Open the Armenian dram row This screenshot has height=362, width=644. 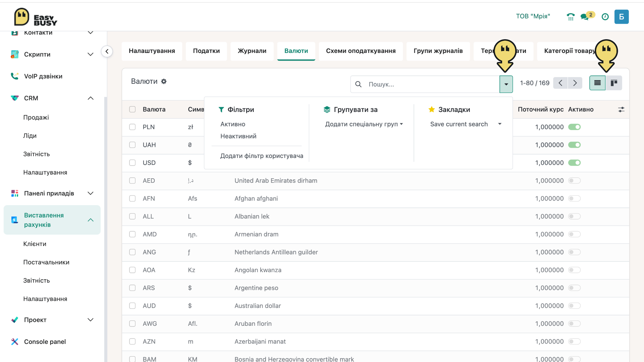(x=376, y=234)
